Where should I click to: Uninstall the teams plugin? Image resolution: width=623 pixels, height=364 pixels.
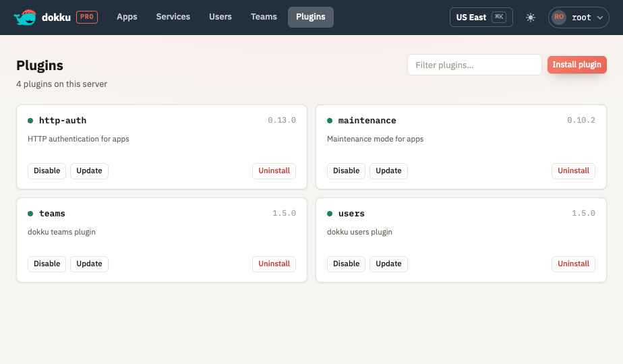coord(274,264)
